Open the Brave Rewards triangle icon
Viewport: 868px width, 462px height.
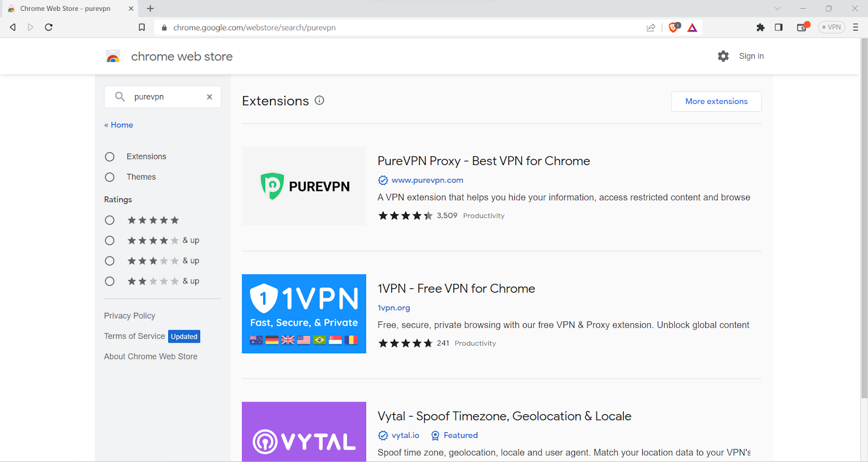(692, 28)
